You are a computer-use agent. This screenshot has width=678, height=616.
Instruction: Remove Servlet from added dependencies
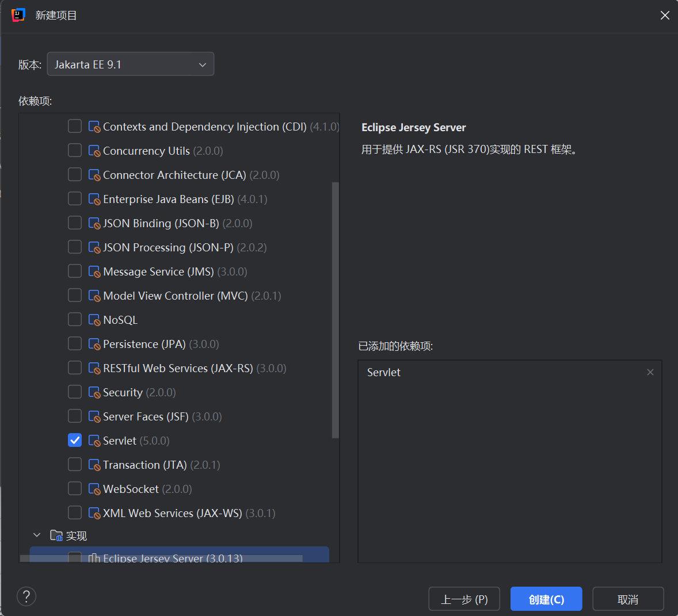pos(650,372)
